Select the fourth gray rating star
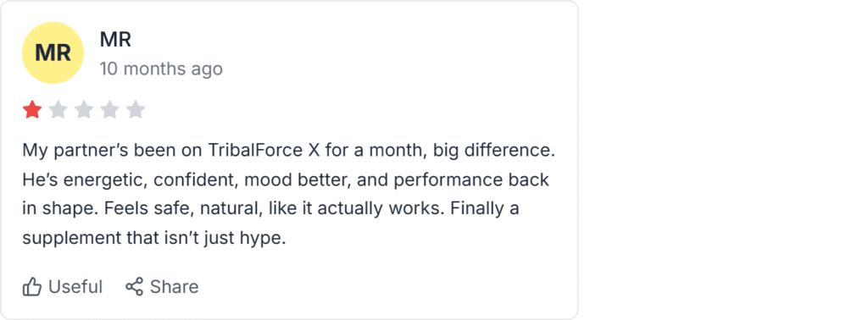Screen dimensions: 868x320 click(109, 110)
